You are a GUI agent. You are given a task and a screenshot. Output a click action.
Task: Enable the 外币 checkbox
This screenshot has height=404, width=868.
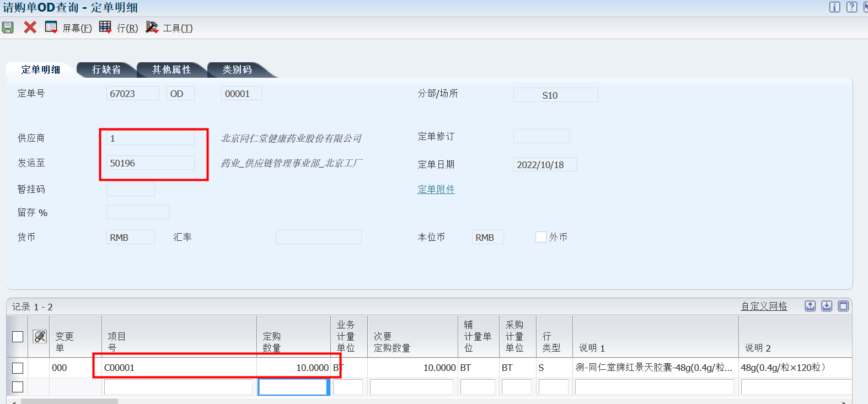coord(540,237)
